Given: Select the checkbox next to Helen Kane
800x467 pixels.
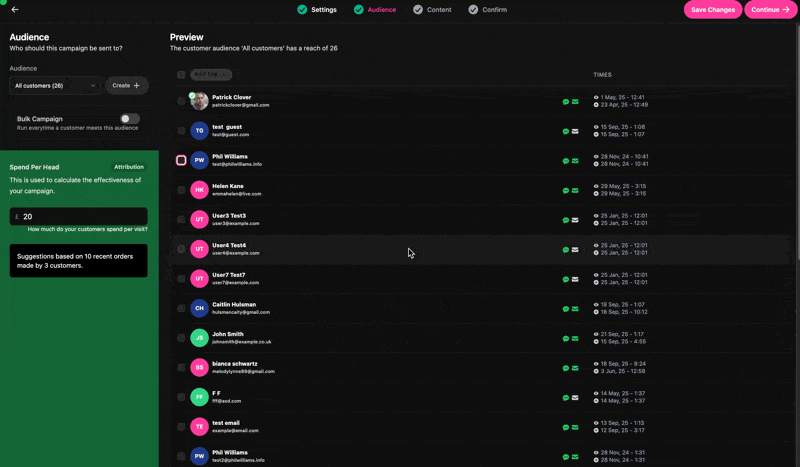Looking at the screenshot, I should (181, 190).
